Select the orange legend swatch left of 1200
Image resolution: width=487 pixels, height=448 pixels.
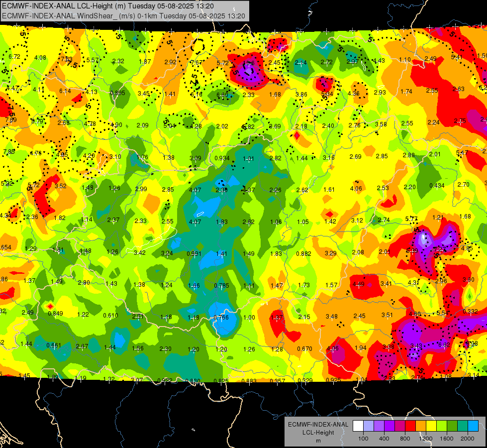(x=421, y=426)
